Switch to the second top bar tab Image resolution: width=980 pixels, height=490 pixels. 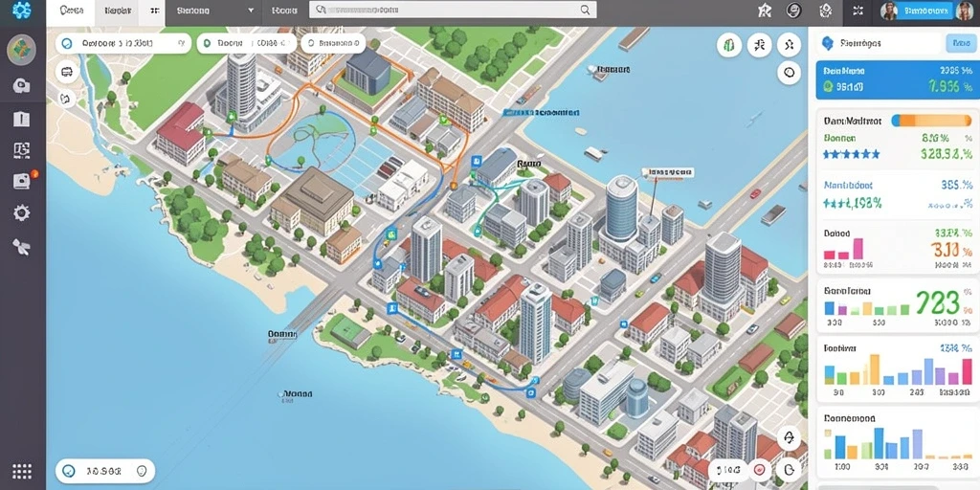[x=117, y=11]
